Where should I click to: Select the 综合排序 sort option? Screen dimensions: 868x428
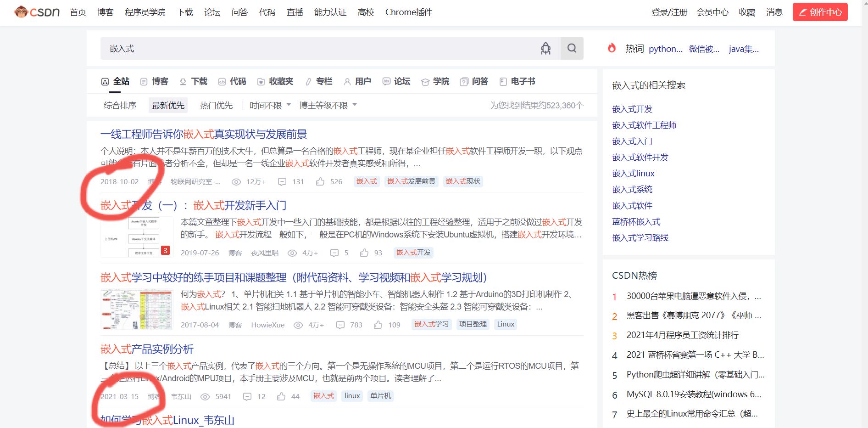tap(120, 106)
